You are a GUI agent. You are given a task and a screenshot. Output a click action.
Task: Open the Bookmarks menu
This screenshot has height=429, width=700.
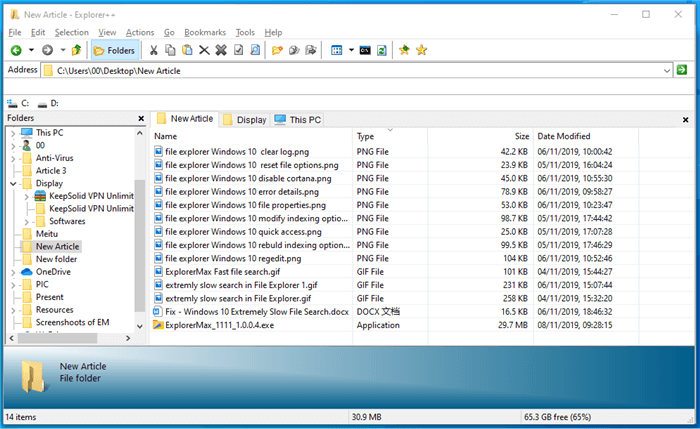(x=205, y=32)
